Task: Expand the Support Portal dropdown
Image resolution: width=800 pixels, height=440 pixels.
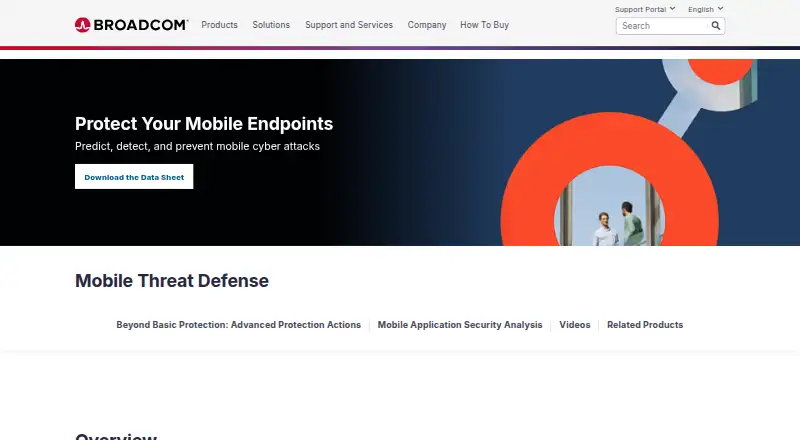Action: [645, 9]
